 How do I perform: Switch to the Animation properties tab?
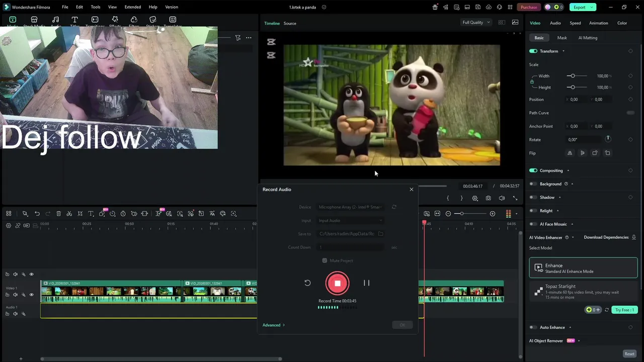coord(599,23)
